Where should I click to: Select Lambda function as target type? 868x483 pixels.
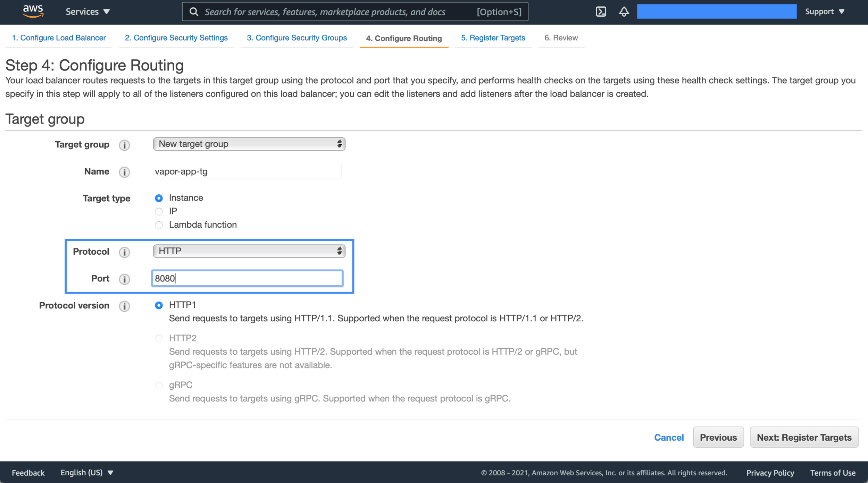[159, 225]
